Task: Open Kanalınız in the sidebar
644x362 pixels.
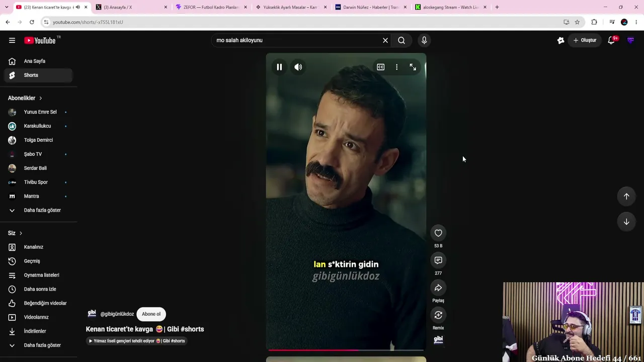Action: 38,247
